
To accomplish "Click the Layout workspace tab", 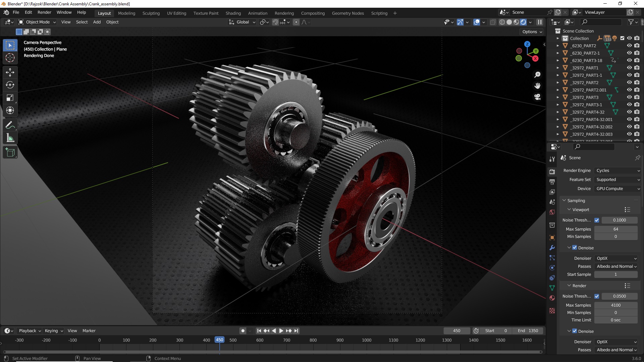I will coord(104,13).
